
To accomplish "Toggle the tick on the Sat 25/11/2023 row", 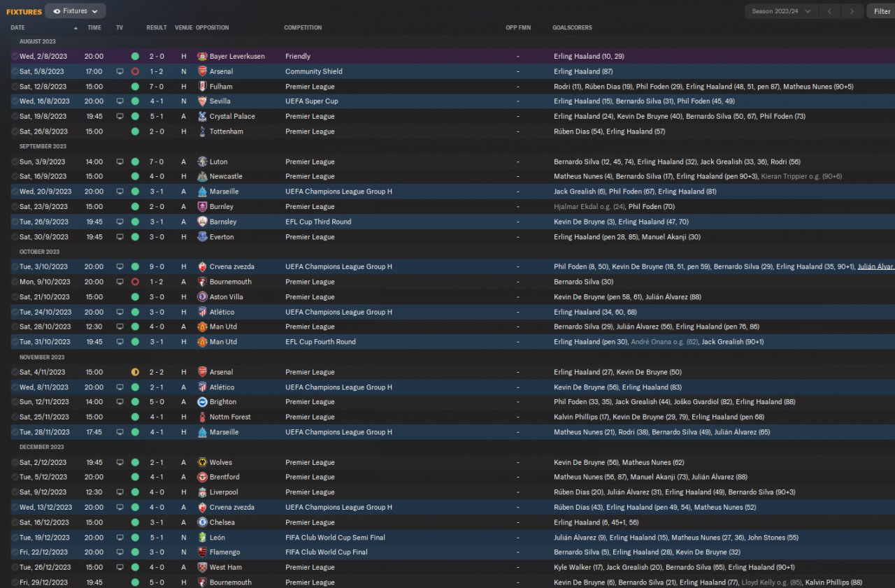I will (15, 417).
